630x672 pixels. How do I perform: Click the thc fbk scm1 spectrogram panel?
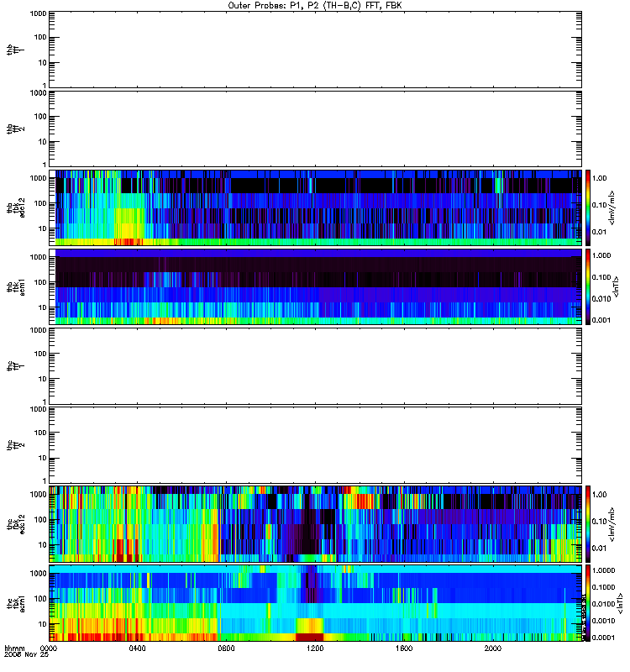point(315,603)
